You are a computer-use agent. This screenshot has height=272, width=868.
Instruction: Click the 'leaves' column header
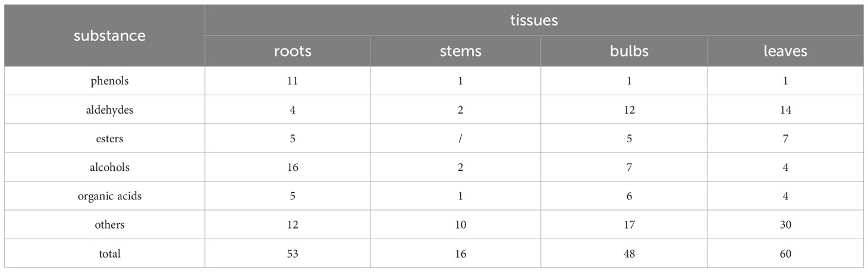pyautogui.click(x=785, y=51)
